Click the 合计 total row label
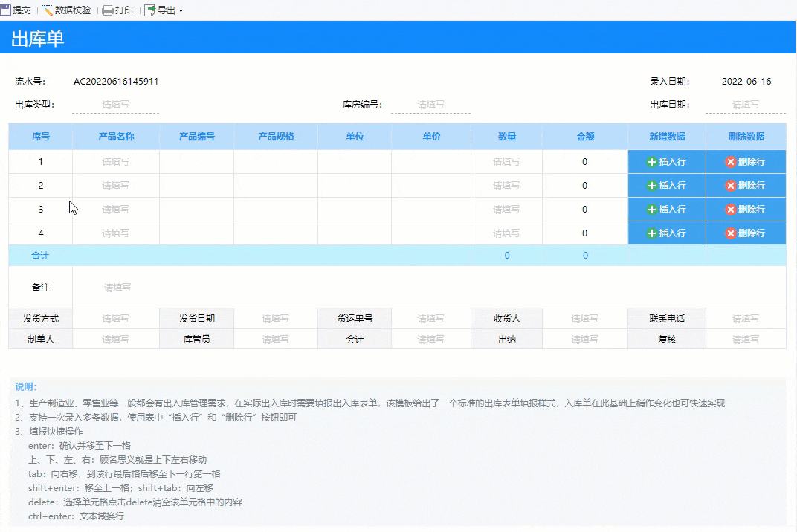 coord(40,255)
